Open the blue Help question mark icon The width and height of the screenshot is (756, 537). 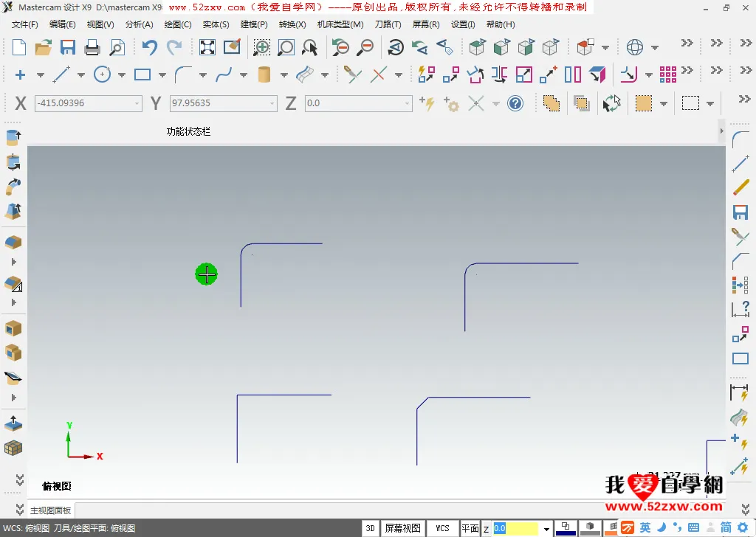(x=515, y=103)
